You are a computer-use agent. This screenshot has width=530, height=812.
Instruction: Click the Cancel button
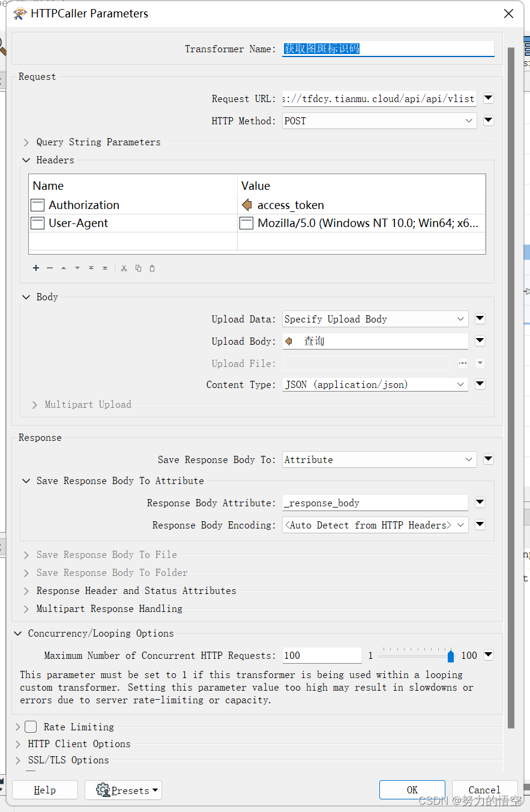tap(484, 790)
